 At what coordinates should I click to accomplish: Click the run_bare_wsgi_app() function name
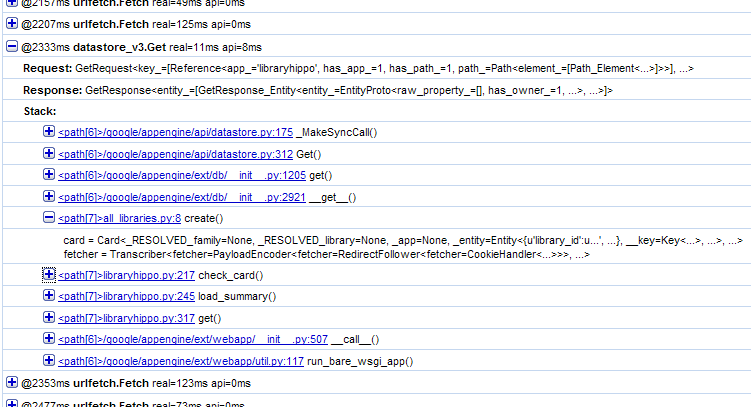[x=360, y=362]
